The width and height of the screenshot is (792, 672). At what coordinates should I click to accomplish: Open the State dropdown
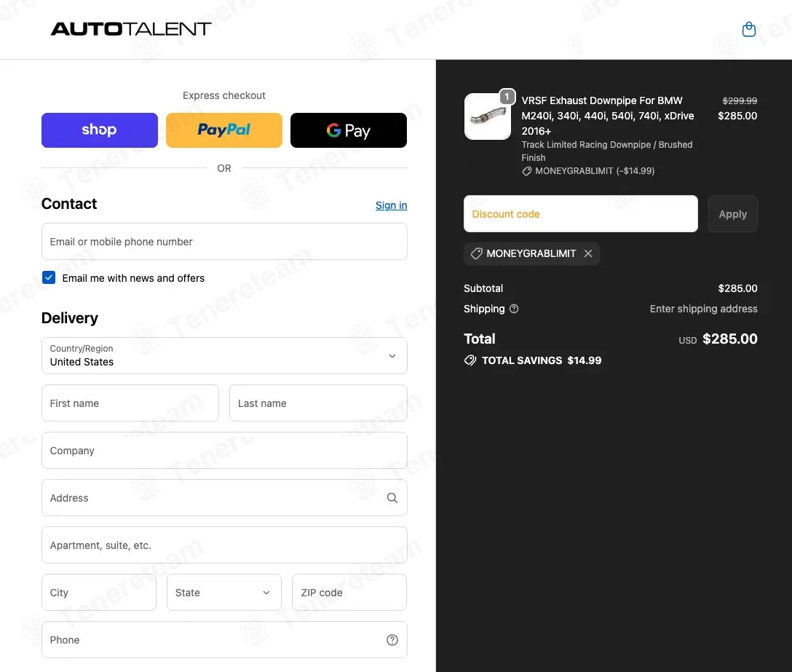coord(223,592)
